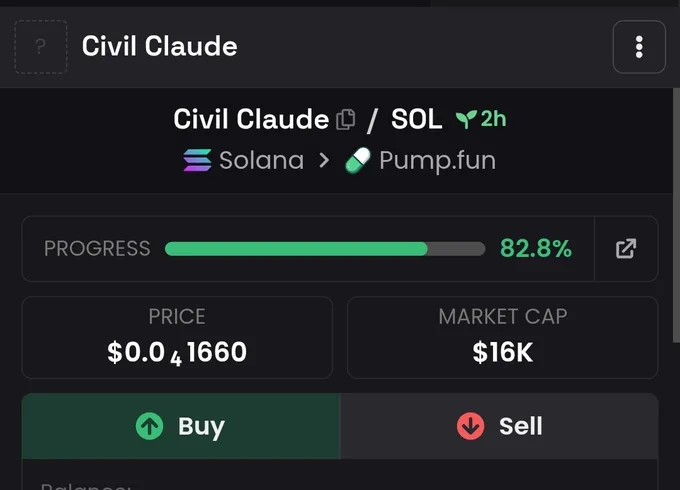The height and width of the screenshot is (490, 680).
Task: Switch to the Buy tab
Action: (181, 426)
